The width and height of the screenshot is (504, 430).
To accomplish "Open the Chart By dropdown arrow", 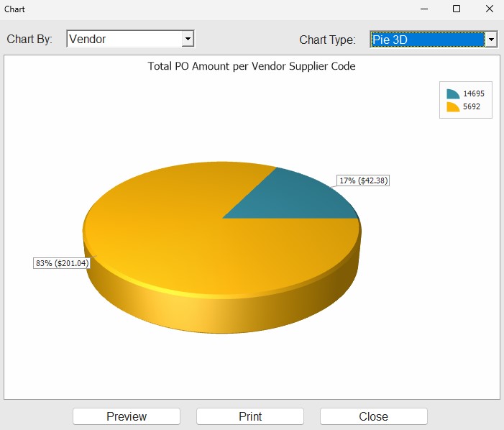I will pos(188,40).
